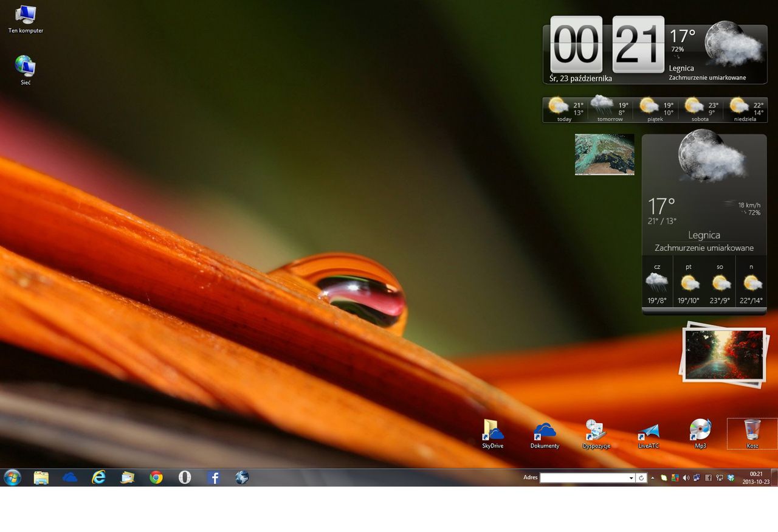
Task: Open the Dropbox tray icon
Action: pos(731,478)
